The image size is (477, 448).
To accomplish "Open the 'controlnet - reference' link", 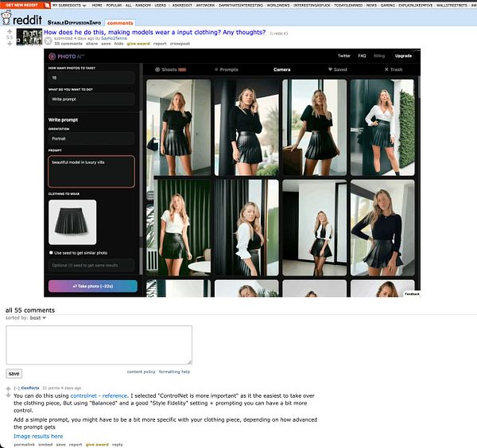I will (x=99, y=395).
